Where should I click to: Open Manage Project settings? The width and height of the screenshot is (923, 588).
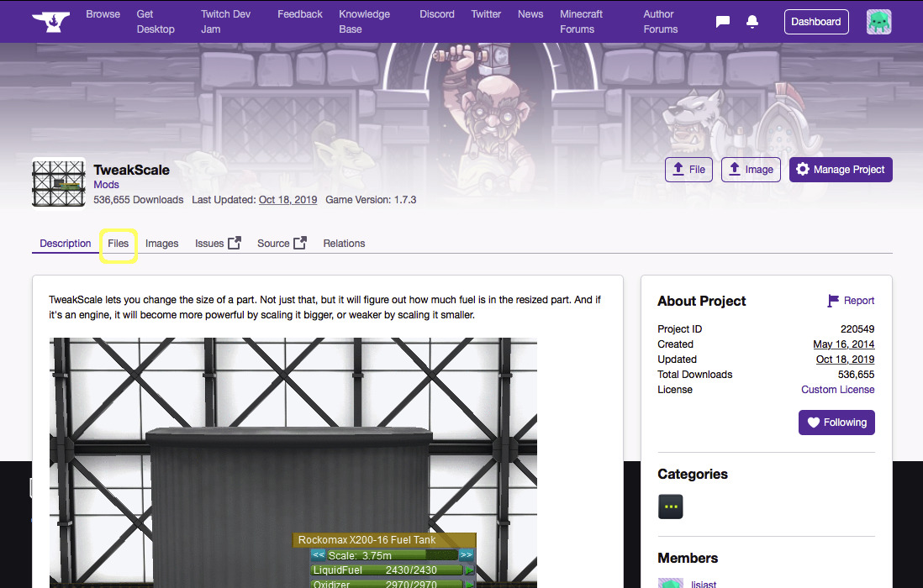pyautogui.click(x=841, y=170)
